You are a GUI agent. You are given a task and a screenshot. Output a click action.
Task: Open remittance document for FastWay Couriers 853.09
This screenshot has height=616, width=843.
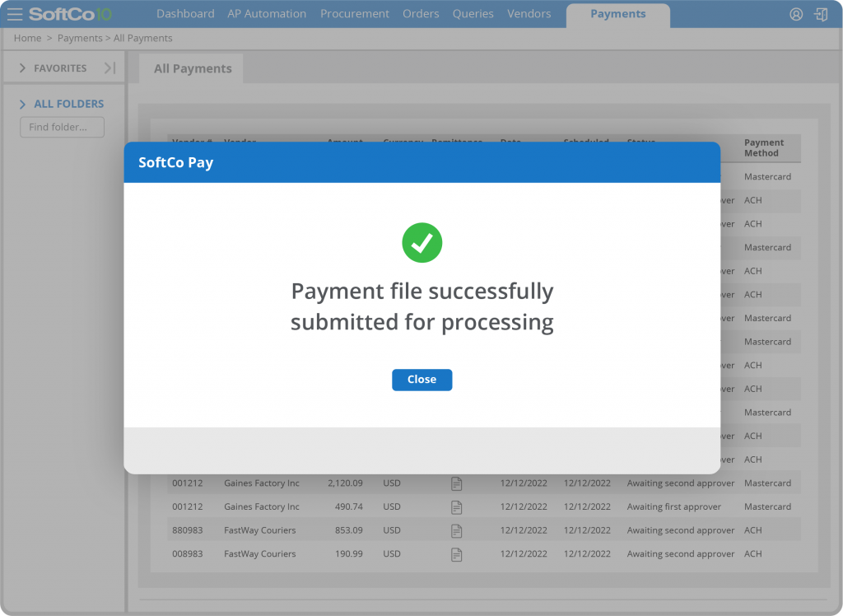pyautogui.click(x=456, y=531)
